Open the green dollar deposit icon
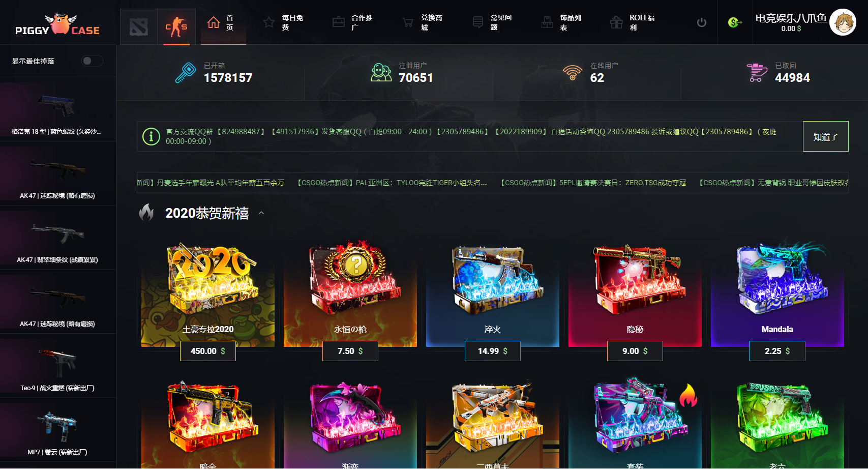The image size is (868, 469). click(735, 22)
